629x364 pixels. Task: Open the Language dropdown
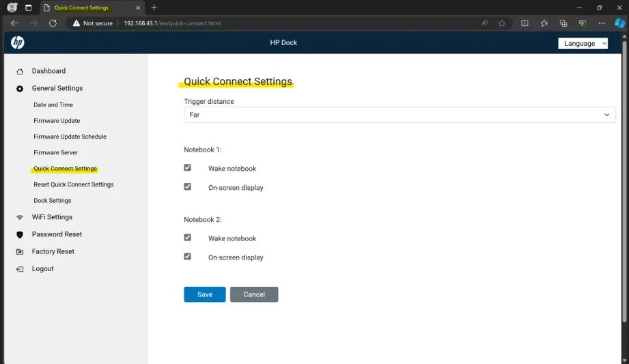[583, 43]
